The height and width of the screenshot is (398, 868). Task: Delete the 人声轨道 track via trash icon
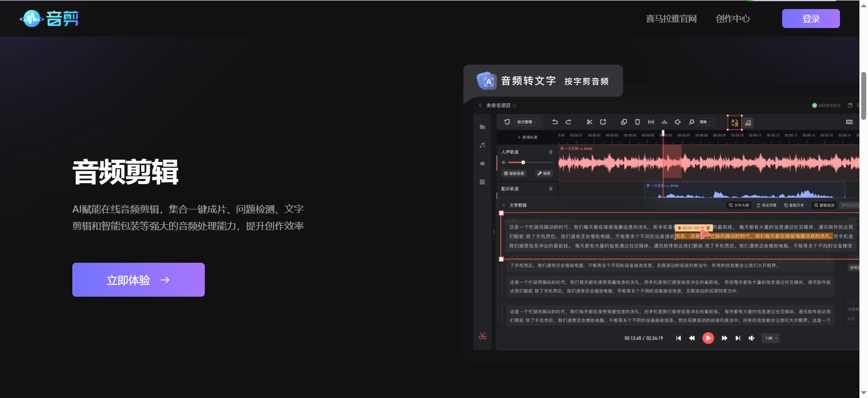[551, 152]
